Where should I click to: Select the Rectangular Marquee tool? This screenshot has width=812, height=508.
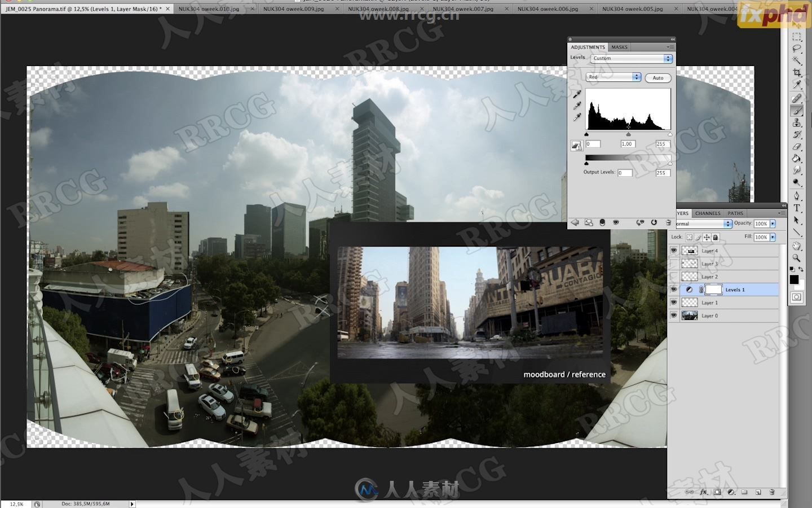pyautogui.click(x=797, y=37)
